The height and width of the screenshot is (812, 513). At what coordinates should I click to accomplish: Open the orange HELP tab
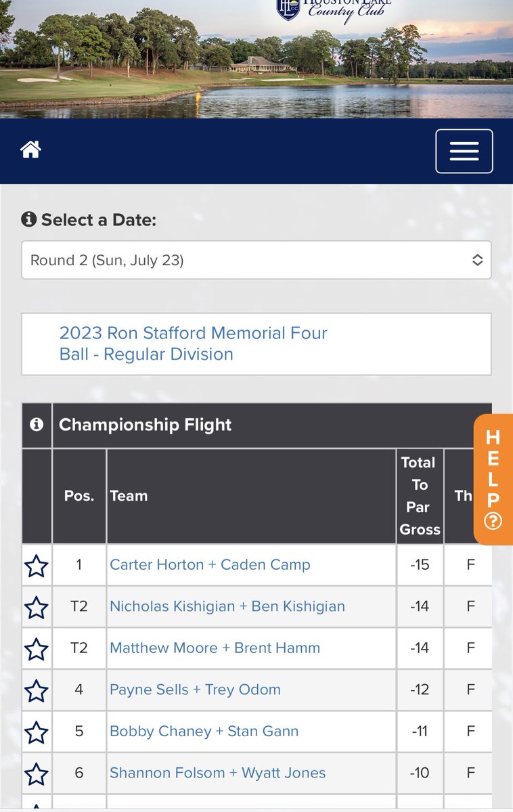[493, 479]
